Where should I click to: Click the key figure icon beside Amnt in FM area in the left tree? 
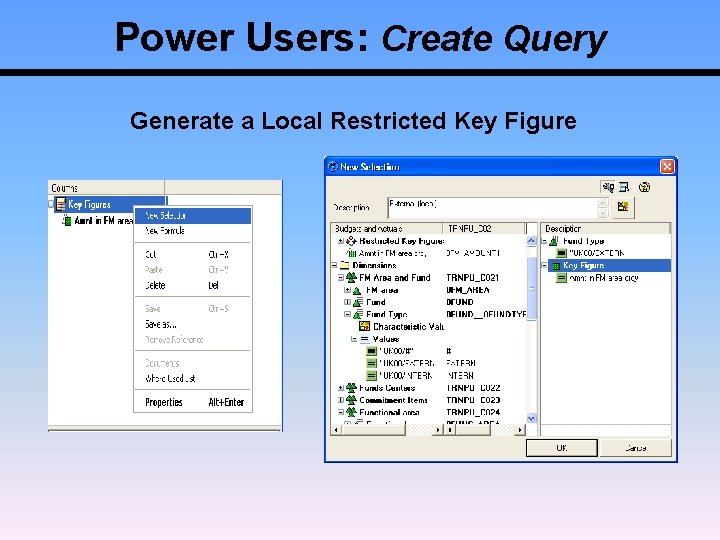pos(351,253)
